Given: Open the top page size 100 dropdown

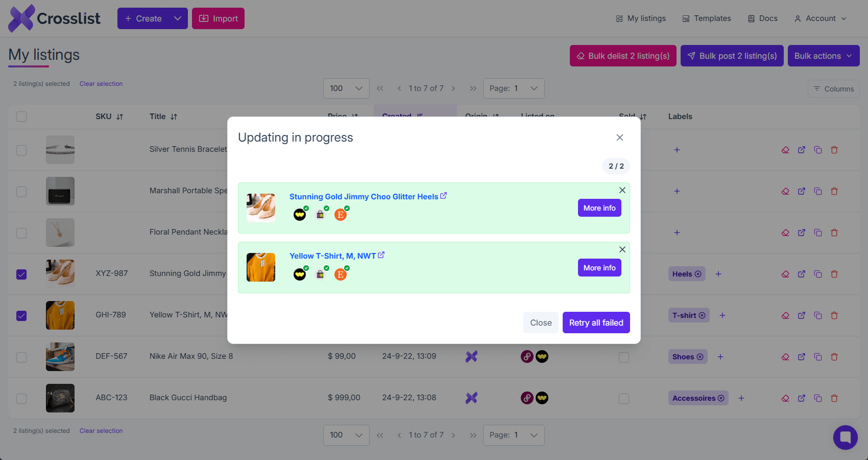Looking at the screenshot, I should click(x=346, y=88).
